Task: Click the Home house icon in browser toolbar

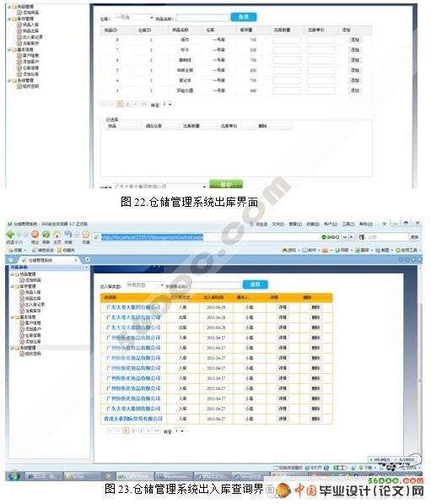Action: pos(57,234)
